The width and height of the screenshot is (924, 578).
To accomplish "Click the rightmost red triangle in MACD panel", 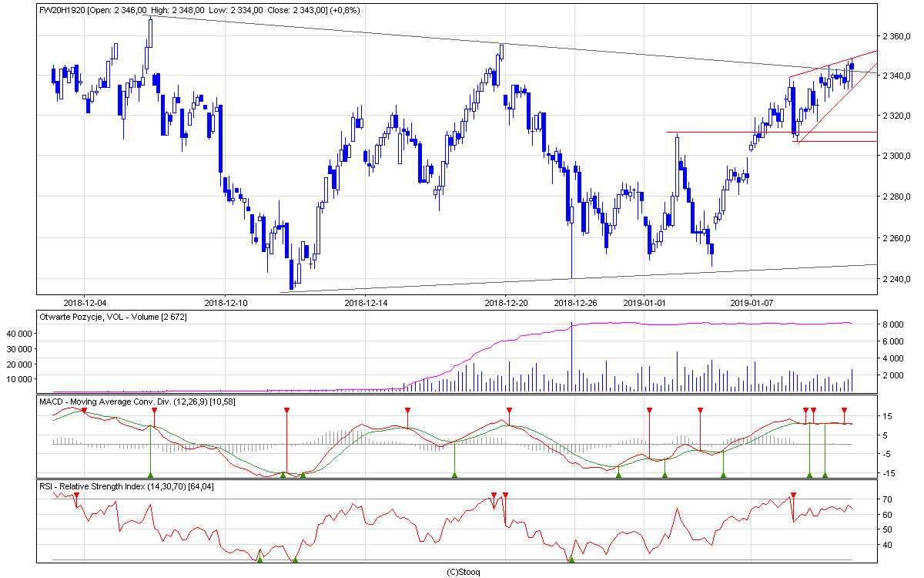I will click(845, 410).
